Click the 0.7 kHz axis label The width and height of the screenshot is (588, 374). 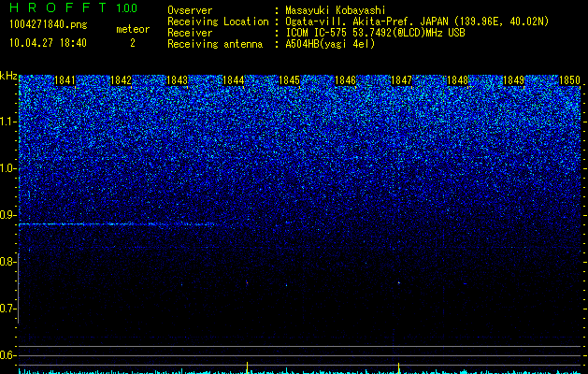coord(8,309)
